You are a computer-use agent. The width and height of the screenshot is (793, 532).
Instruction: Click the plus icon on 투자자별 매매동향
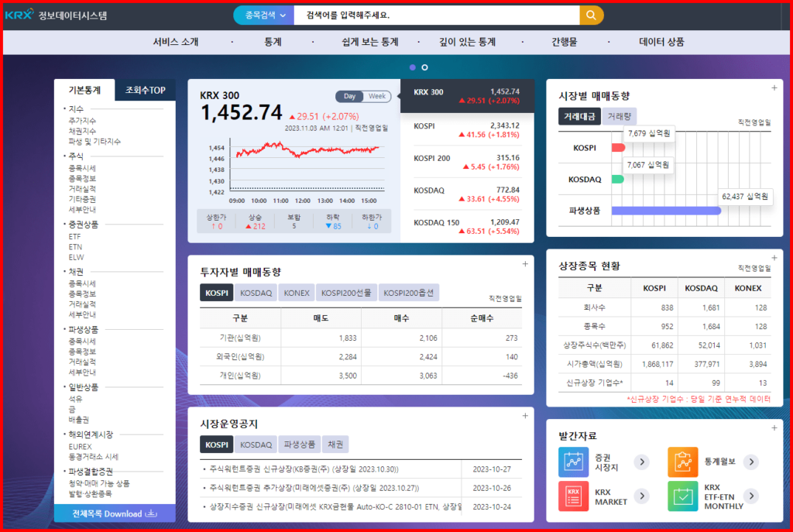525,263
